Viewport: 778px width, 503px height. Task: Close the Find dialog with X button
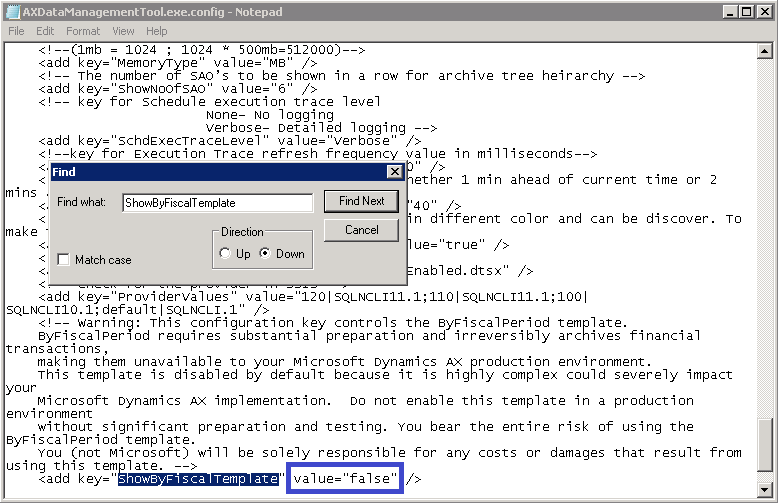coord(394,172)
